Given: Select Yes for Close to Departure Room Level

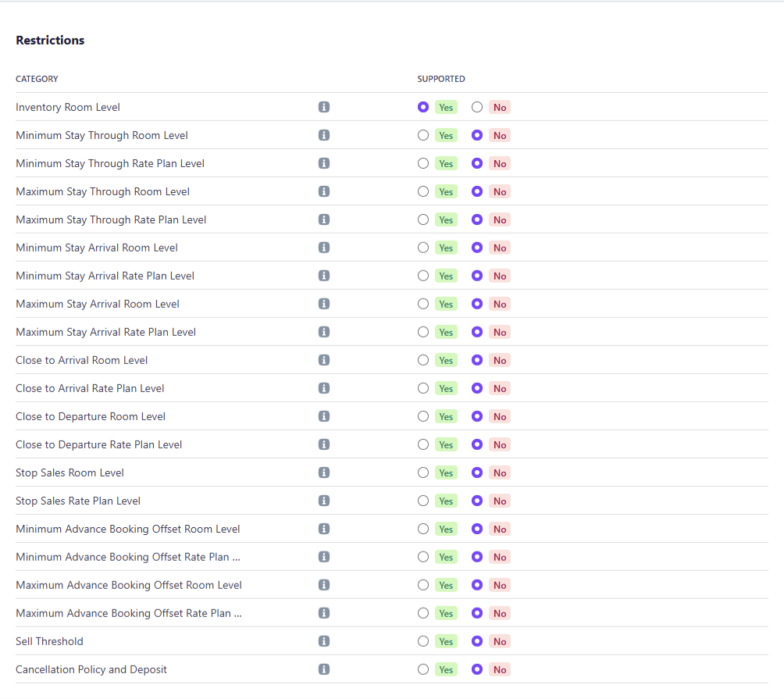Looking at the screenshot, I should [423, 416].
